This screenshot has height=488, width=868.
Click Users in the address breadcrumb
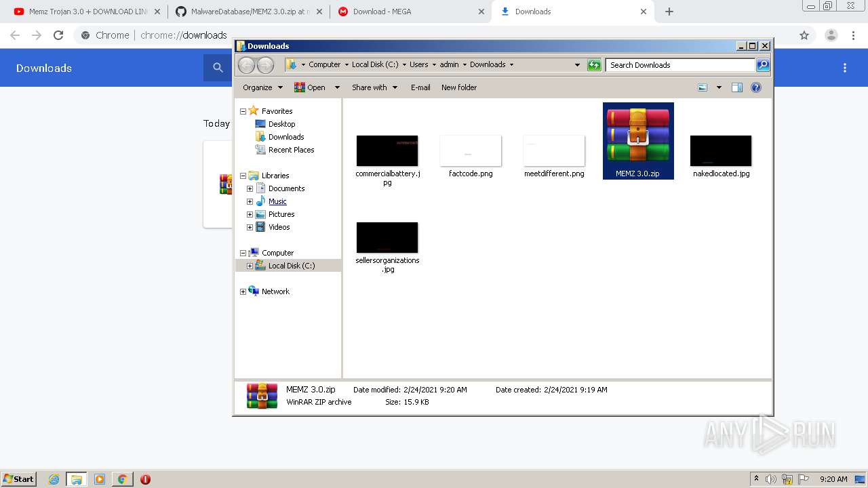(418, 64)
